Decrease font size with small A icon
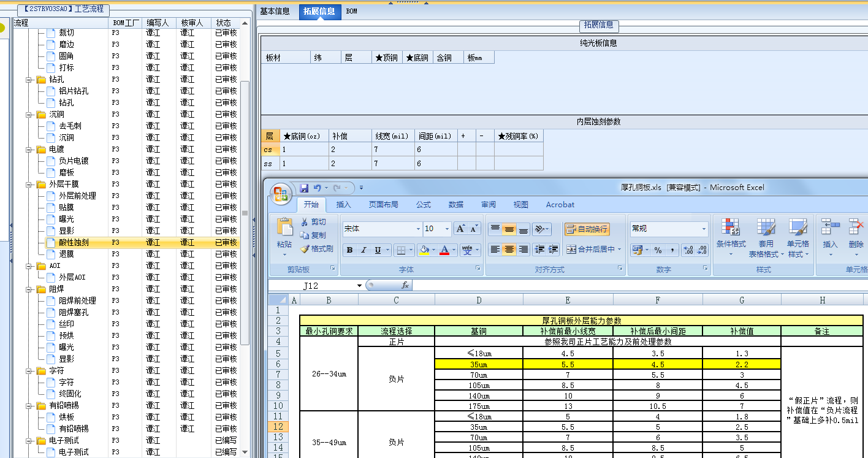This screenshot has width=868, height=458. pos(474,229)
